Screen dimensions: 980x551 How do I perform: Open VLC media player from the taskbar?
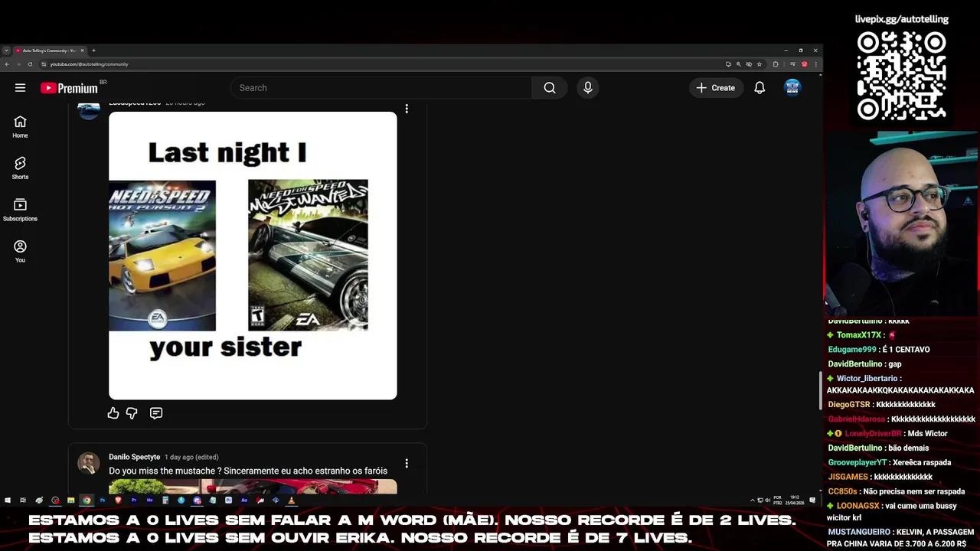pyautogui.click(x=291, y=500)
